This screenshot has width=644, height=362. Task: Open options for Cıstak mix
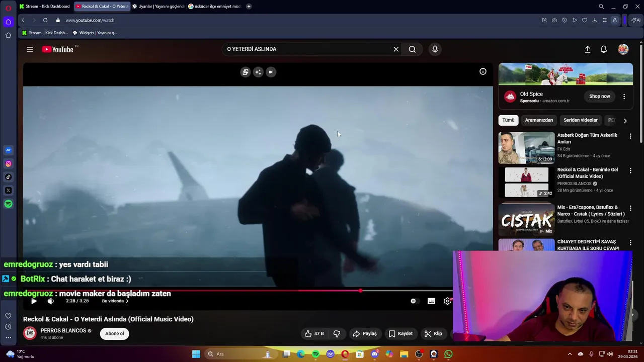coord(630,208)
